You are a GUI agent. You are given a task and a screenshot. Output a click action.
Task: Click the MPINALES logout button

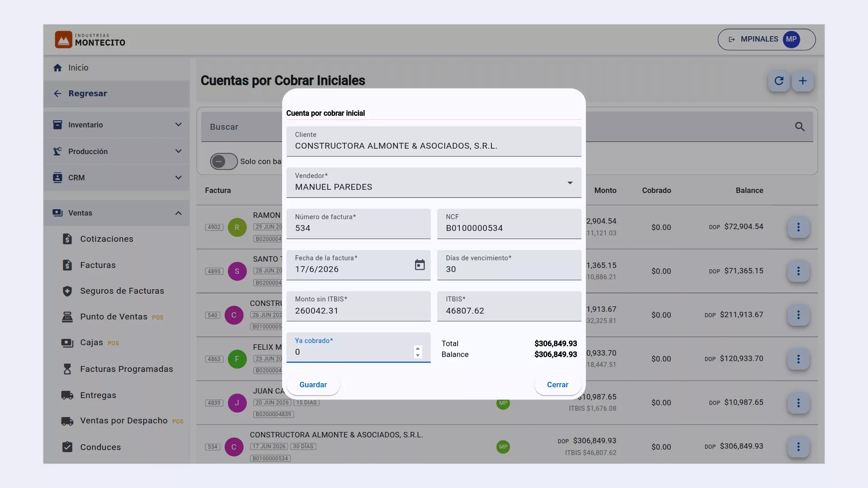point(766,39)
